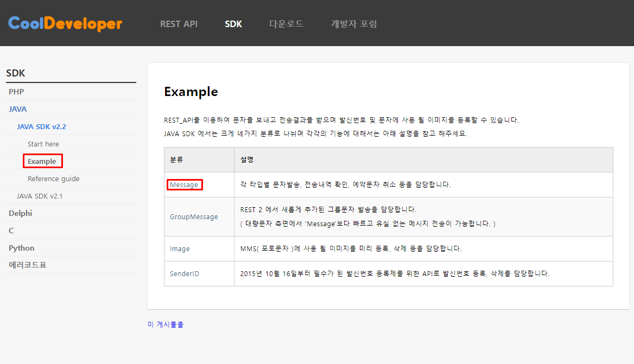The width and height of the screenshot is (634, 364).
Task: Open the 에러코드표 page
Action: [28, 265]
